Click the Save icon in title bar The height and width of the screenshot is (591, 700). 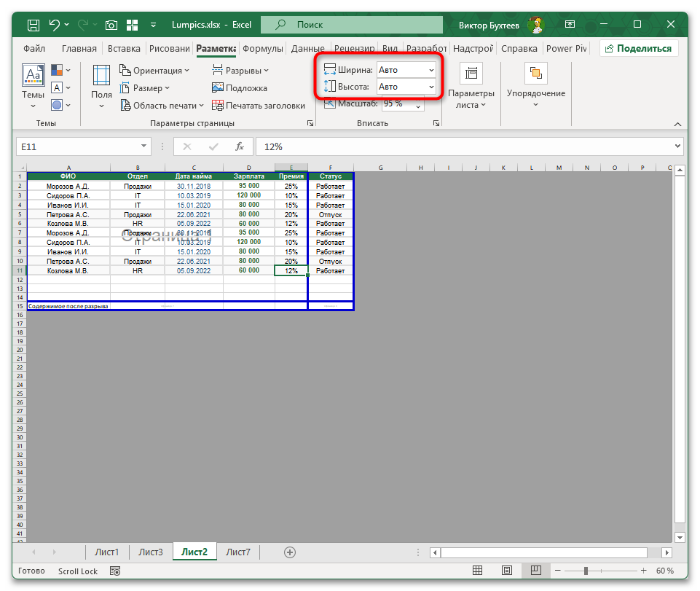click(33, 25)
